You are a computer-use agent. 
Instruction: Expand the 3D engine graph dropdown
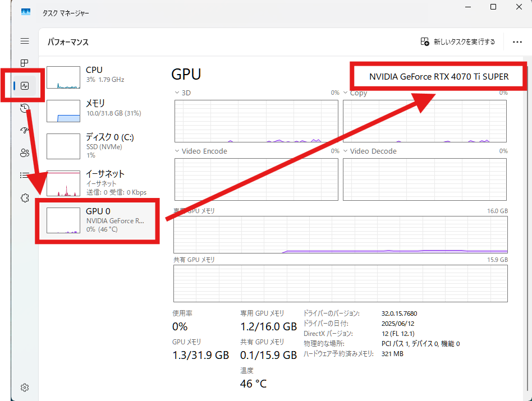coord(177,93)
